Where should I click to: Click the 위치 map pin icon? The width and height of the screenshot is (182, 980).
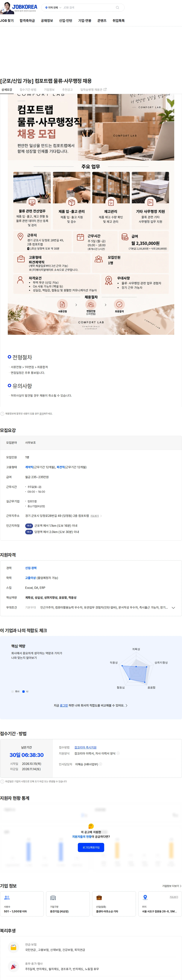[145, 897]
